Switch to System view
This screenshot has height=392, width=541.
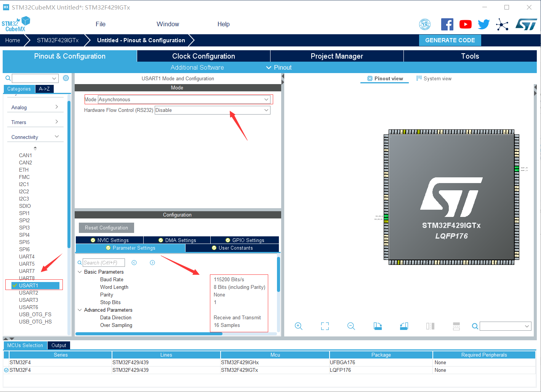pos(434,78)
